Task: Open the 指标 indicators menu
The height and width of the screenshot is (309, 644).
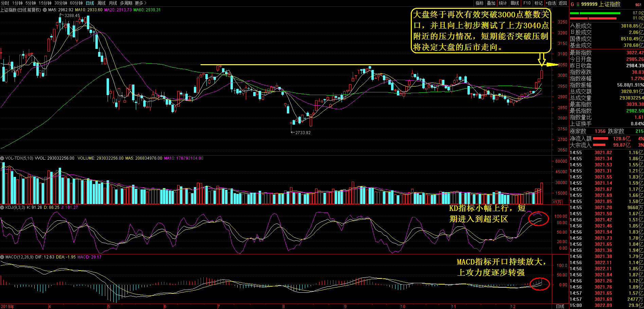Action: point(479,3)
